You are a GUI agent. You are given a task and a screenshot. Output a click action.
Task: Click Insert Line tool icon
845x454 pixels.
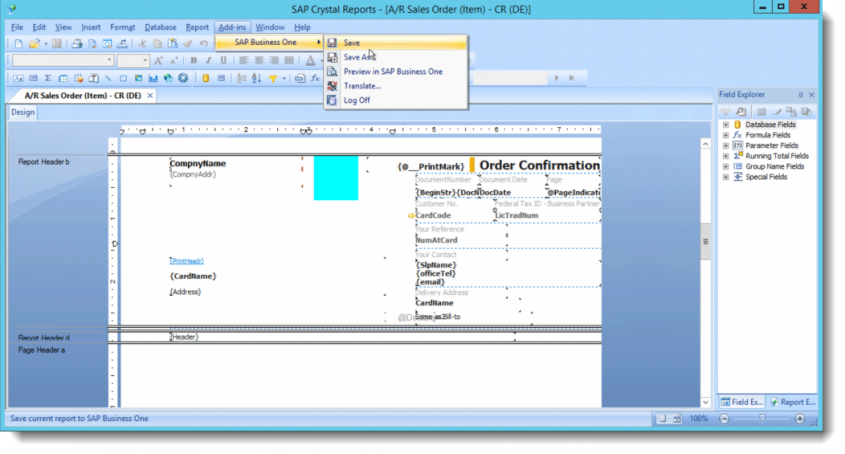[108, 78]
